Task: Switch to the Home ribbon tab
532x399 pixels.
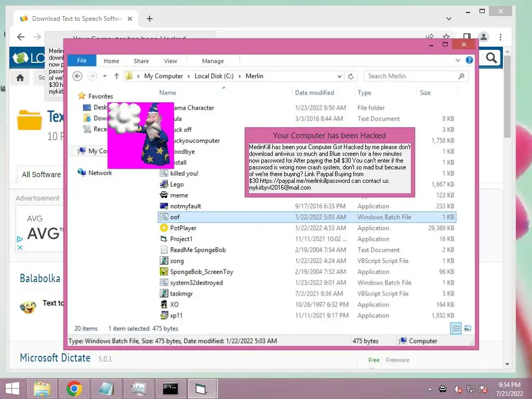Action: tap(111, 61)
